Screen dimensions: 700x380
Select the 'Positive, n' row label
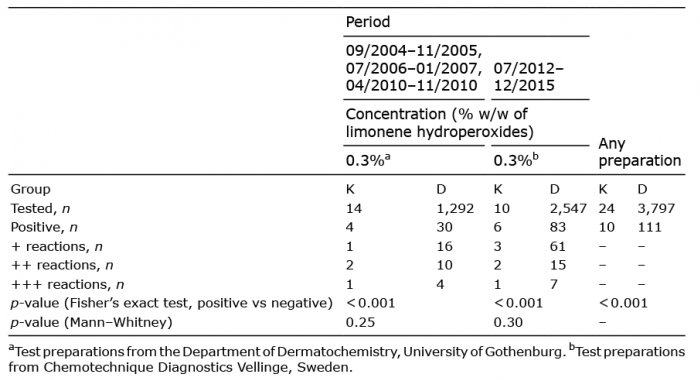44,227
